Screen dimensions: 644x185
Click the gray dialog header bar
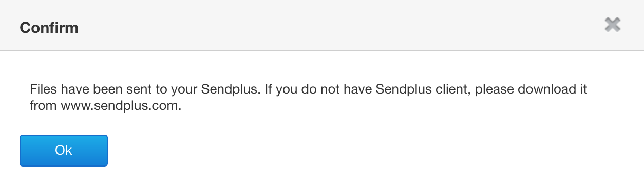pos(322,25)
